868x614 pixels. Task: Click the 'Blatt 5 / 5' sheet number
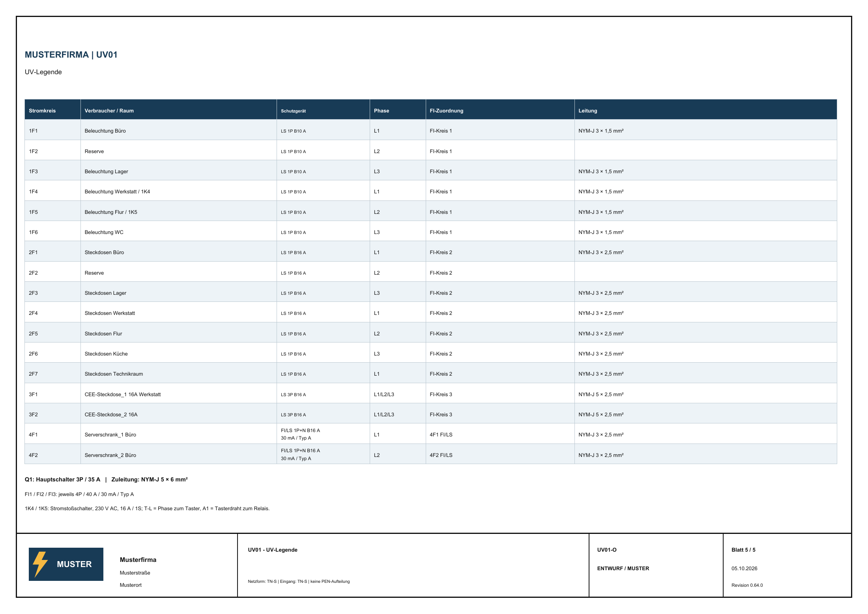tap(743, 550)
